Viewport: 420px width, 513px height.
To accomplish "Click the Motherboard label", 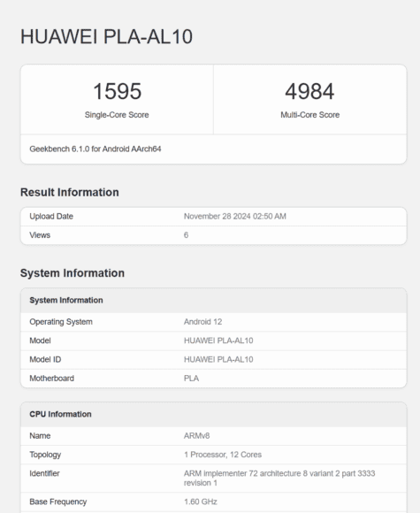I will [x=51, y=379].
